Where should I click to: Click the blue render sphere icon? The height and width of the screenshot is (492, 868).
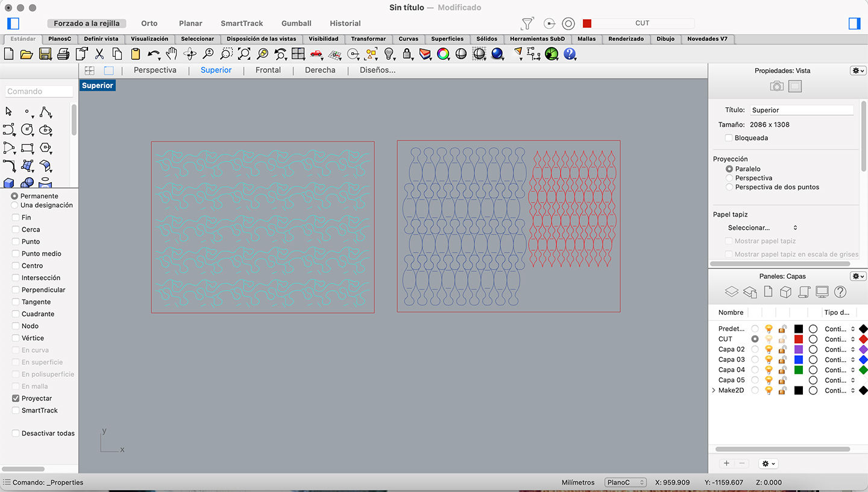pos(497,54)
